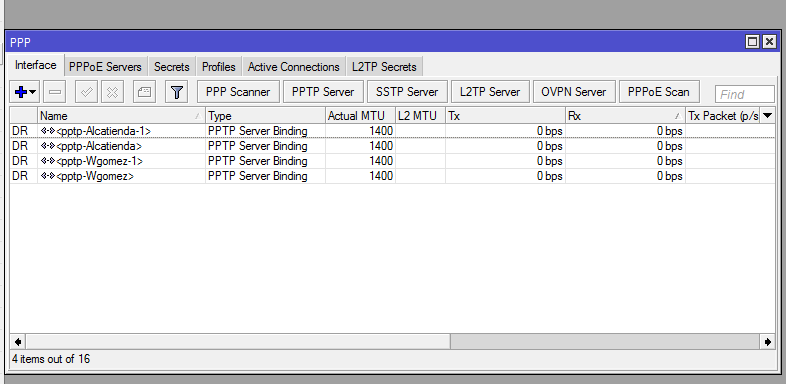The width and height of the screenshot is (786, 384).
Task: Launch PPPoE Scan
Action: (x=659, y=92)
